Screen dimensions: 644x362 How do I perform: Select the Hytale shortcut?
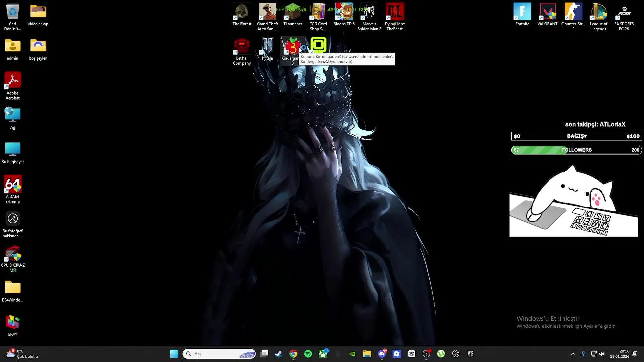[x=267, y=50]
